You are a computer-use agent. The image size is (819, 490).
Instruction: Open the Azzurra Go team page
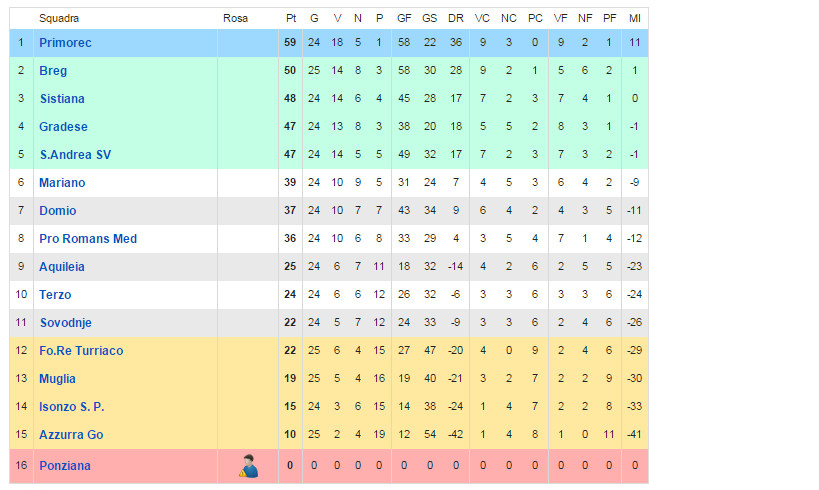coord(71,435)
